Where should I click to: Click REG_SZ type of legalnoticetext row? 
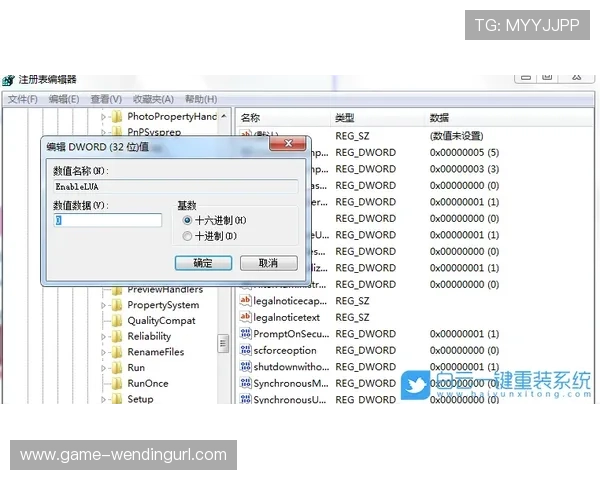pyautogui.click(x=352, y=318)
